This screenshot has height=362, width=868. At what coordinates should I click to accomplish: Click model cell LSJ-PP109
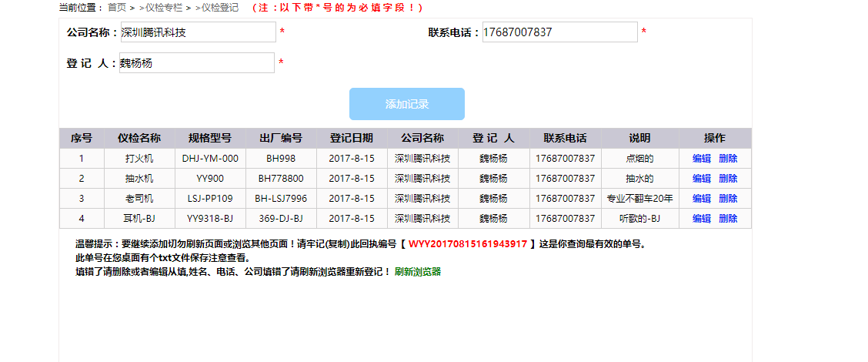pyautogui.click(x=210, y=199)
